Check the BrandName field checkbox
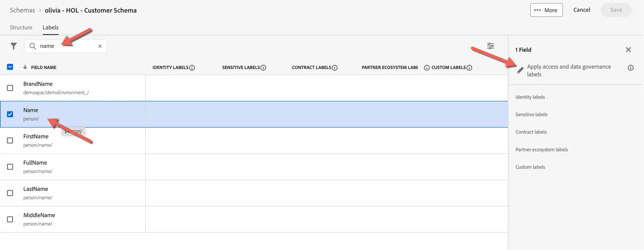This screenshot has width=644, height=250. point(10,88)
